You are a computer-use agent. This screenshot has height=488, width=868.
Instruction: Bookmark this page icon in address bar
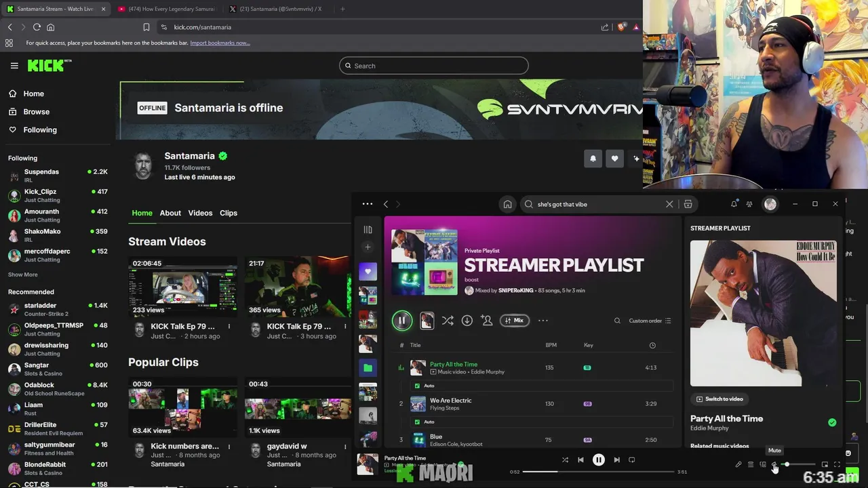coord(146,27)
